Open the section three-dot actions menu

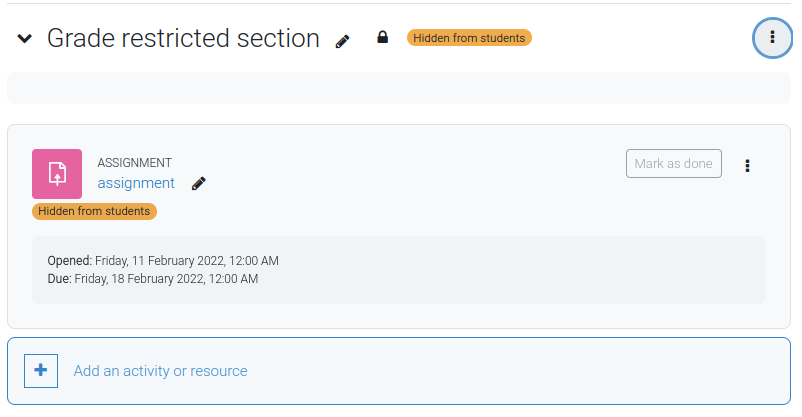772,37
